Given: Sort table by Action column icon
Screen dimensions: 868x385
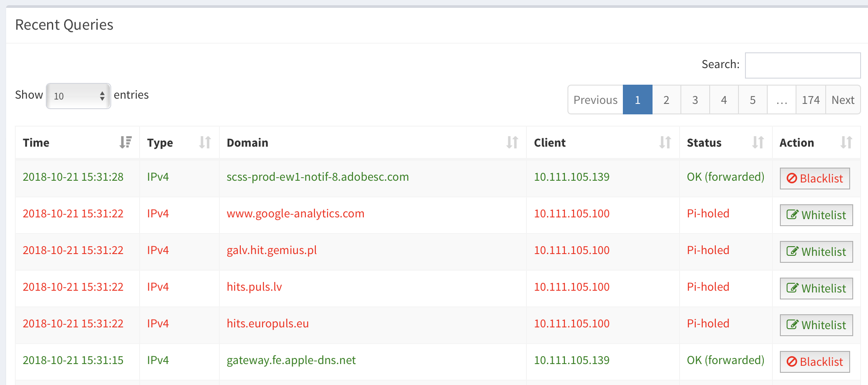Looking at the screenshot, I should click(846, 142).
